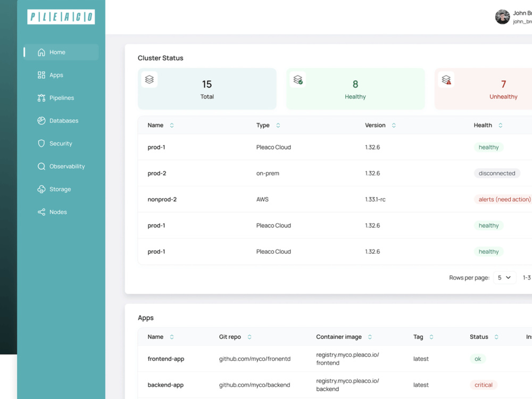
Task: Click the Databases pie icon
Action: coord(41,120)
